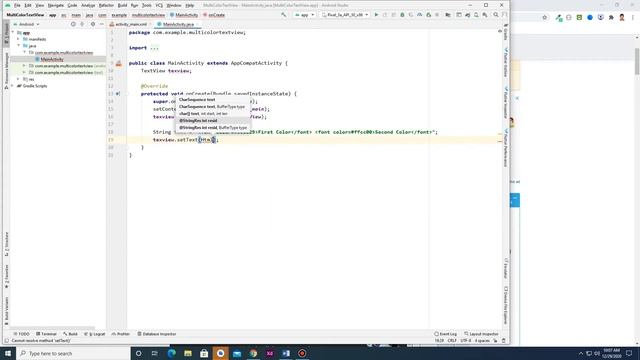The height and width of the screenshot is (360, 640).
Task: Click the collapse-all icon in Project panel
Action: [x=82, y=24]
